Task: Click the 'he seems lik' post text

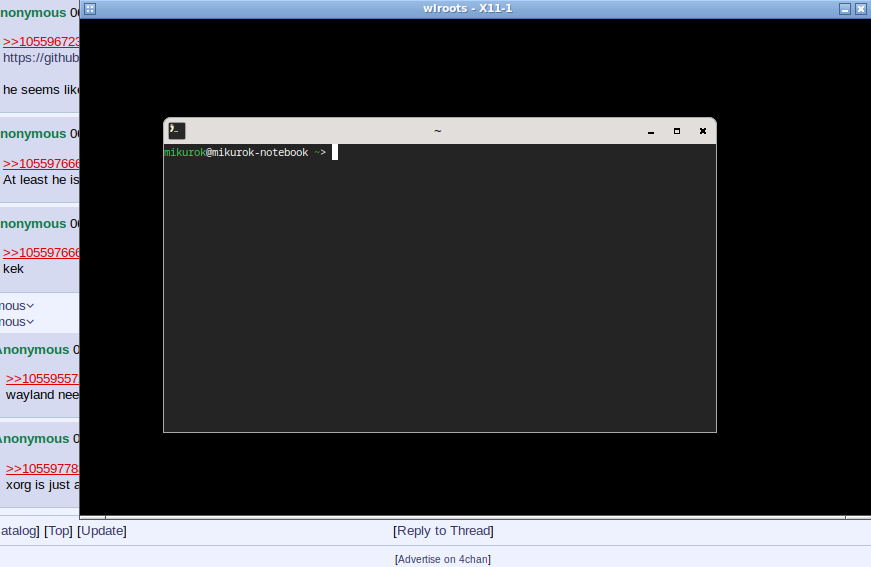Action: coord(41,89)
